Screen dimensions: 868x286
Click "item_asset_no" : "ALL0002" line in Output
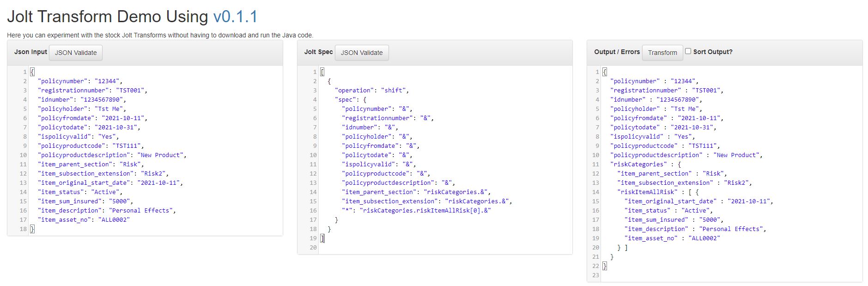point(672,238)
